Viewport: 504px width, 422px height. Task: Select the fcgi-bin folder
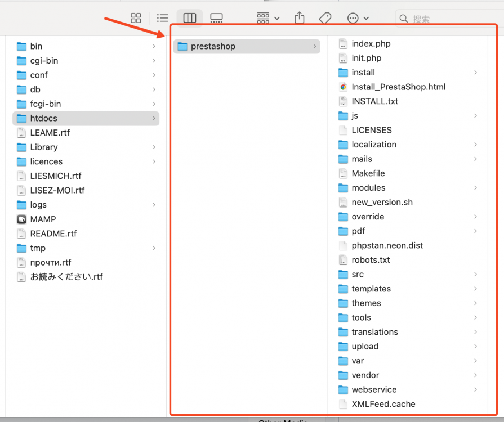coord(86,104)
